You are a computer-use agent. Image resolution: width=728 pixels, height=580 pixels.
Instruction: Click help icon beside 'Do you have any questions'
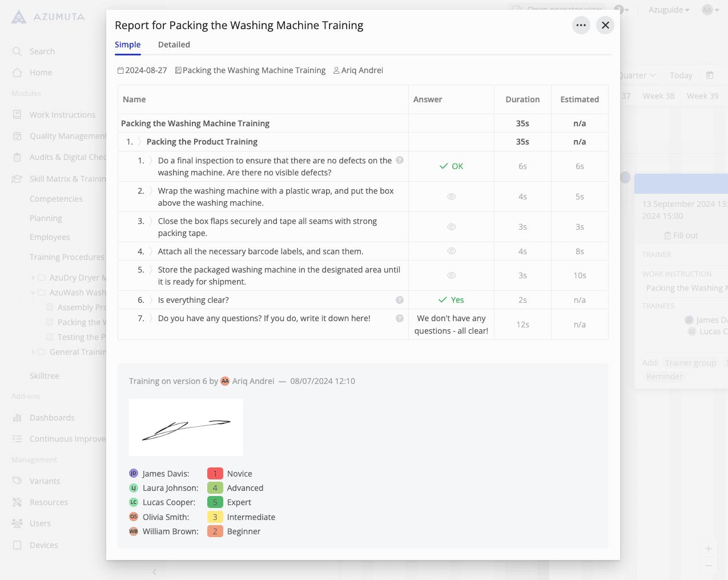tap(400, 318)
